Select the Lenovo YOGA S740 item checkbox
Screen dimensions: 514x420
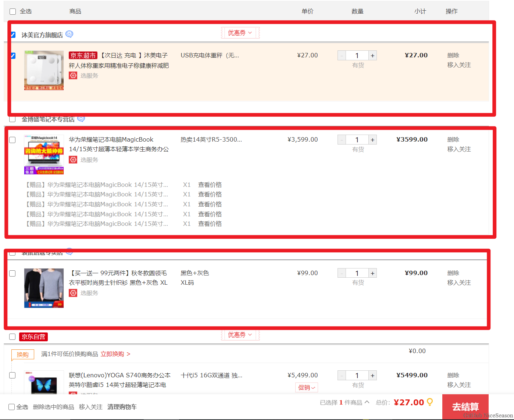click(13, 375)
